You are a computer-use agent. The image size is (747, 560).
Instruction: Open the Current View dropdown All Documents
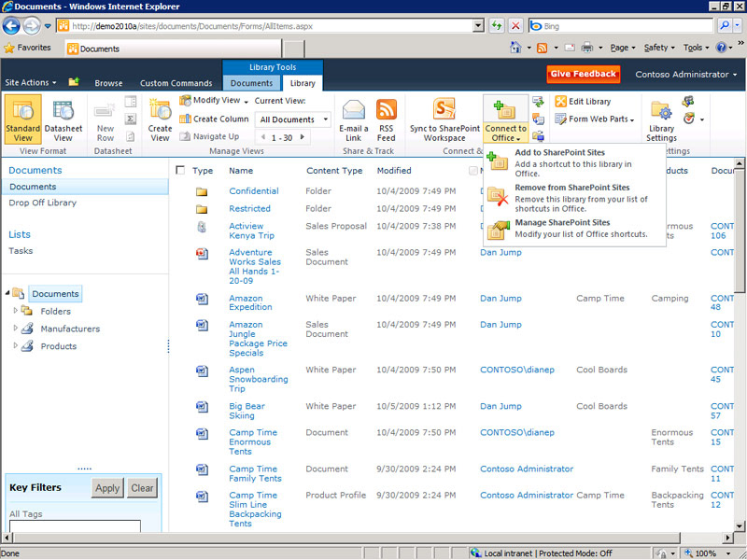(293, 119)
